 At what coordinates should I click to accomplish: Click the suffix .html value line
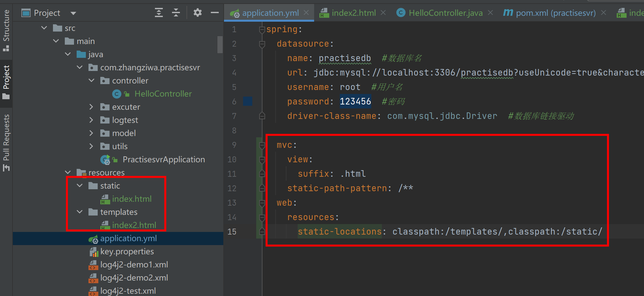click(332, 174)
